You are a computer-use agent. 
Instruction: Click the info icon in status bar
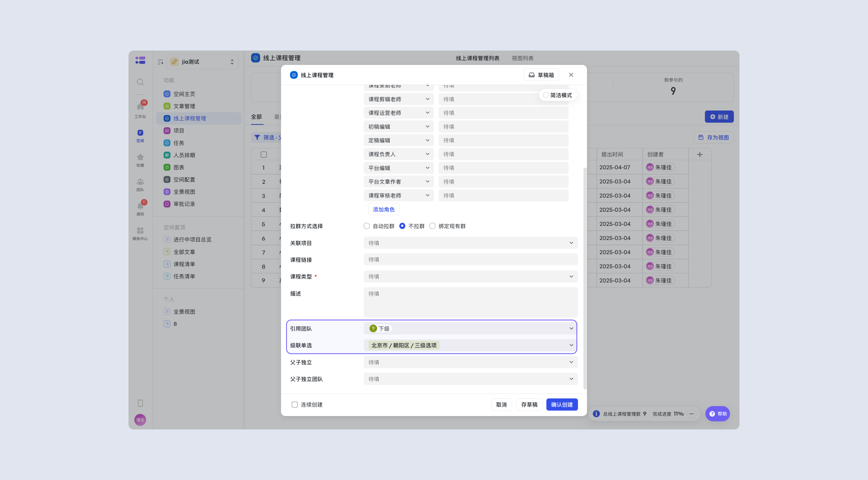[596, 414]
